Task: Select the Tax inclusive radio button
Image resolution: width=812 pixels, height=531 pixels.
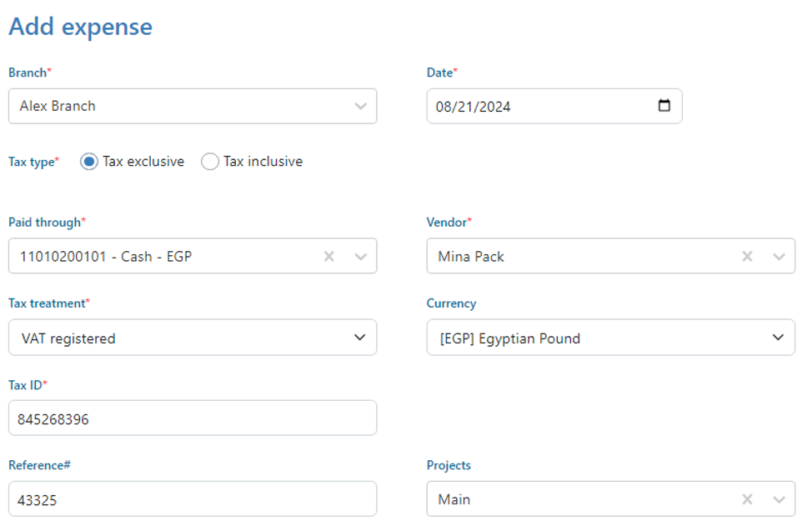Action: tap(210, 162)
